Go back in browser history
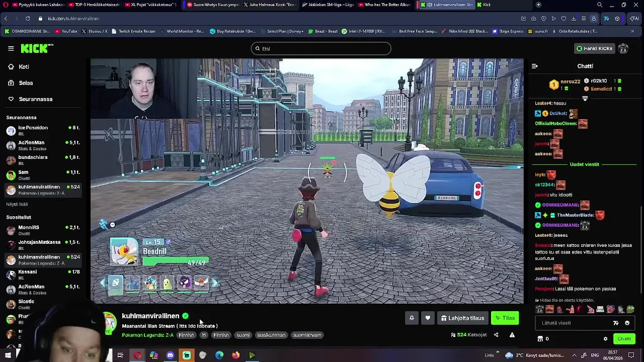 tap(6, 19)
